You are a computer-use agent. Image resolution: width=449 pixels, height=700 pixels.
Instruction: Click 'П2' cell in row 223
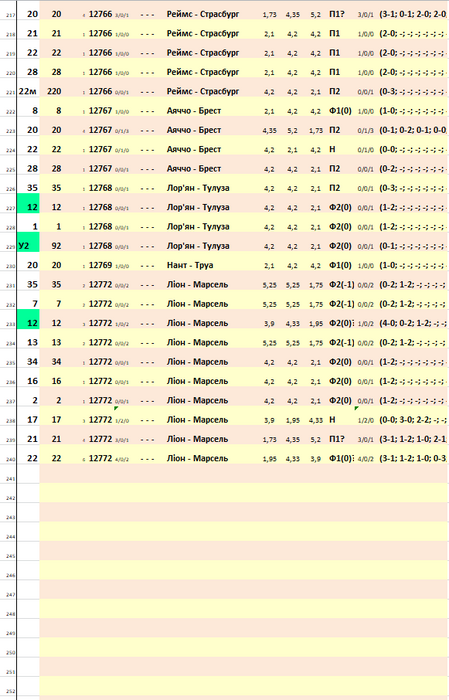335,130
